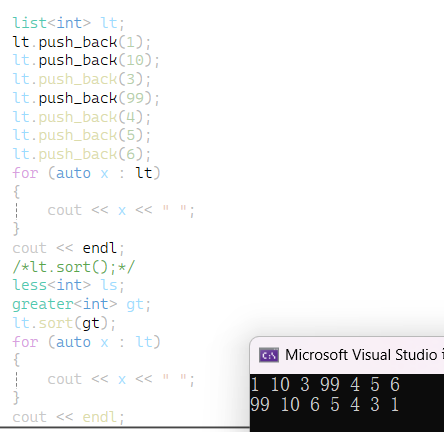Click the 'lt.push_back(5);' code line

coord(82,135)
